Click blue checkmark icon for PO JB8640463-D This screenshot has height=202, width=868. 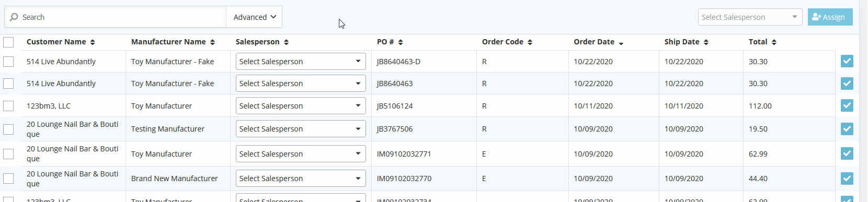[847, 61]
